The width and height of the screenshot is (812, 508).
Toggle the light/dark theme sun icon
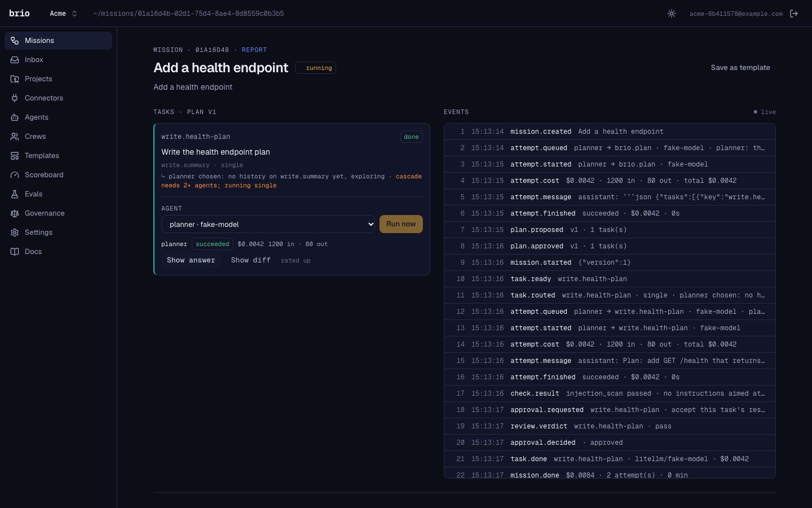coord(672,14)
